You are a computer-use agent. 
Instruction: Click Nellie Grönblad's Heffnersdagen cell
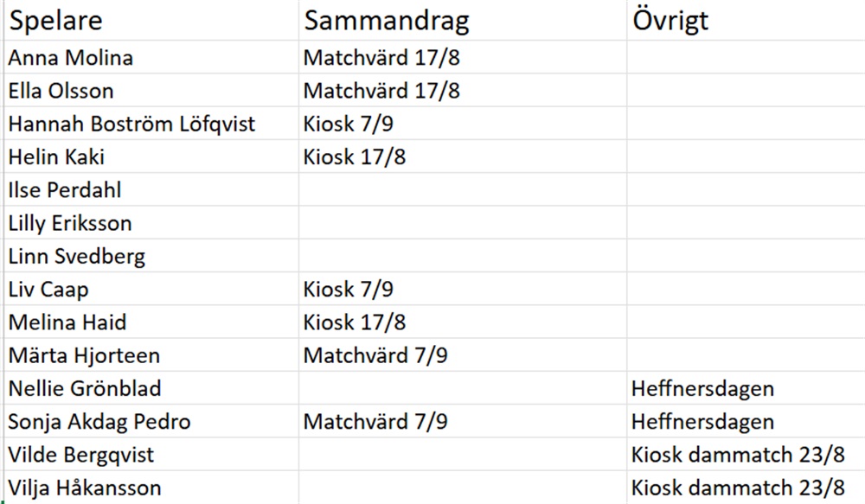coord(702,388)
